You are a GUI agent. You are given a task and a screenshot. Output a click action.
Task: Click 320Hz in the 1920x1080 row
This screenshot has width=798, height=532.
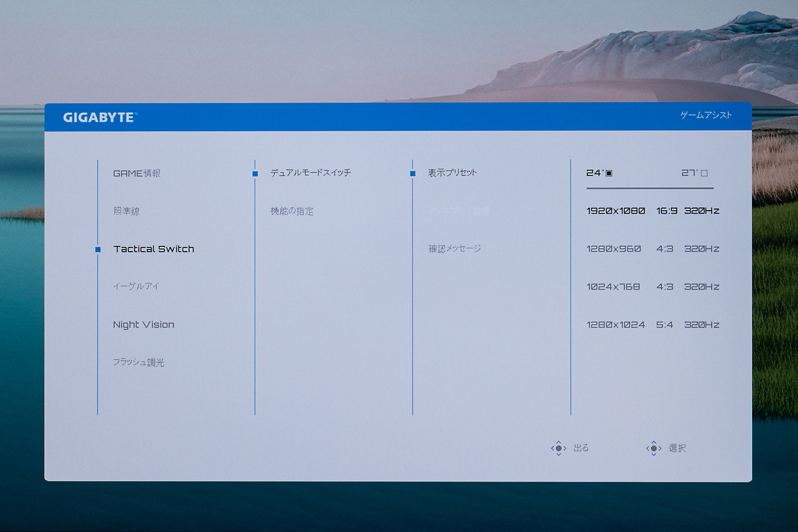(x=702, y=211)
